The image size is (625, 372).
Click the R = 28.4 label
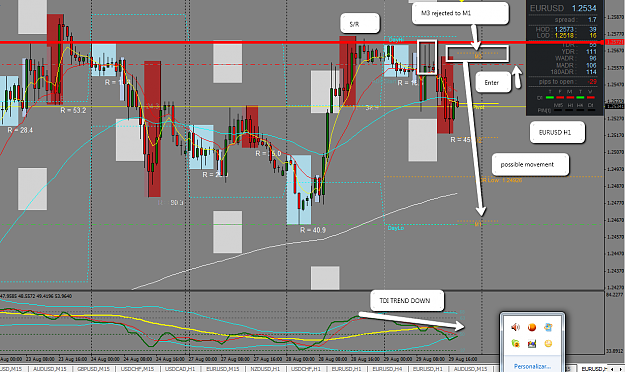pyautogui.click(x=20, y=130)
